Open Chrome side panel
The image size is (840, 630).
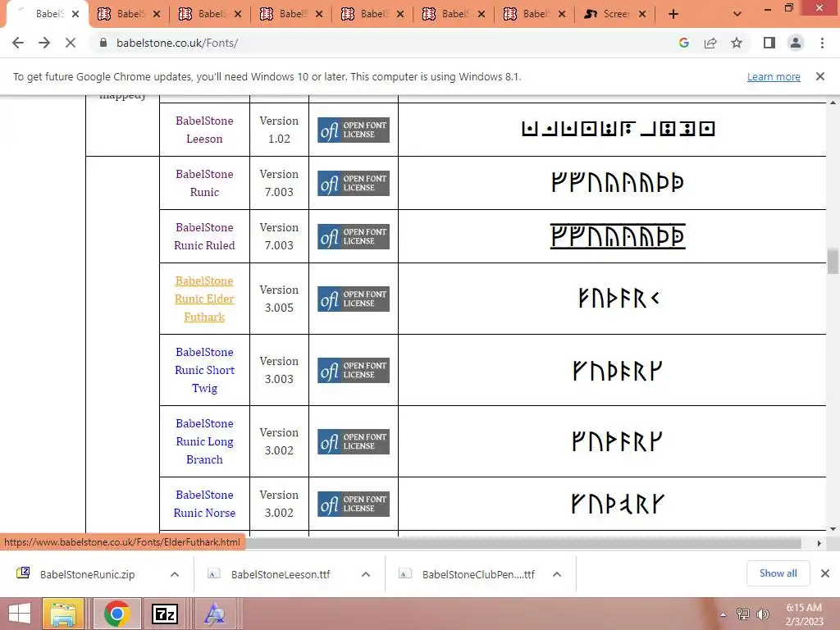769,43
